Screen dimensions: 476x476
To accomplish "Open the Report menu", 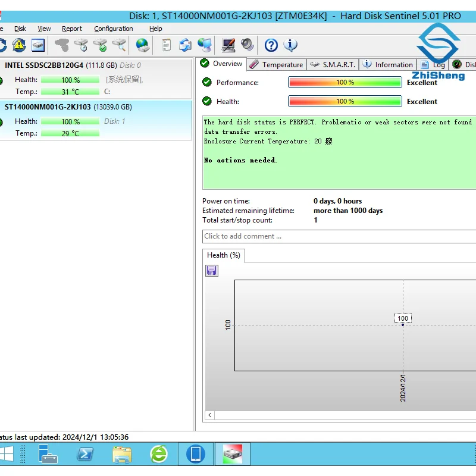I will [72, 29].
